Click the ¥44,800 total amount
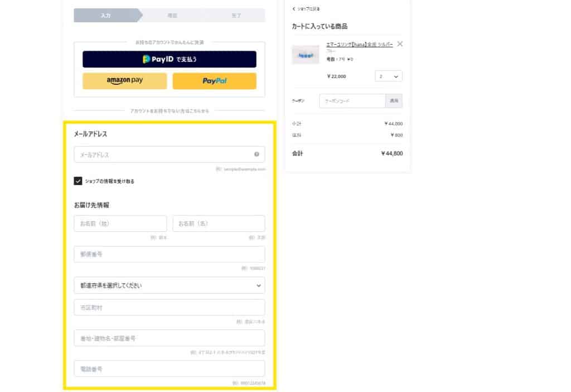This screenshot has width=571, height=392. click(x=392, y=153)
